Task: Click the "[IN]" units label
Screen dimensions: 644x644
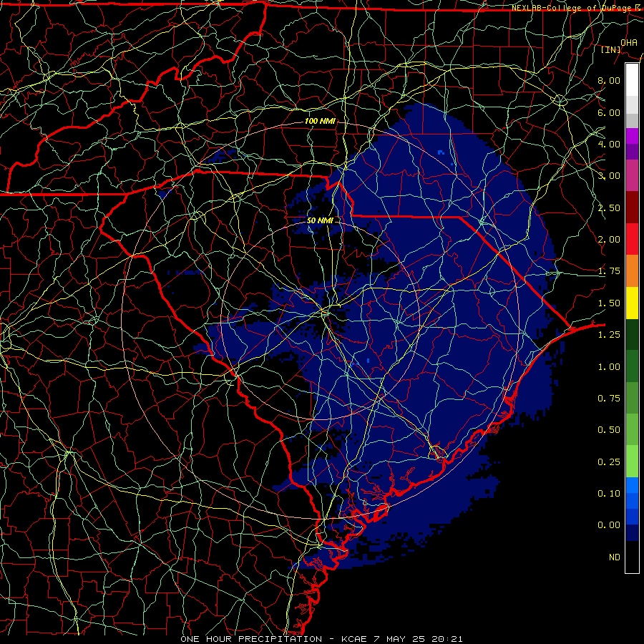Action: coord(611,49)
